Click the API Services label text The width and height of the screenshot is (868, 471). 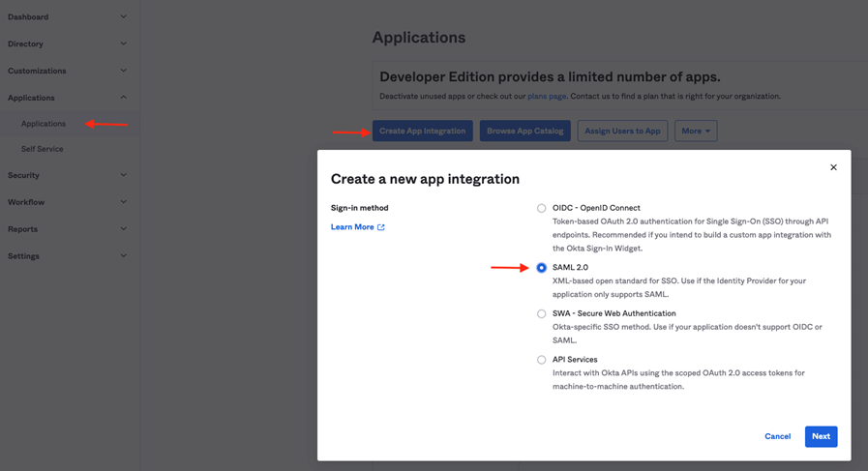click(x=575, y=360)
